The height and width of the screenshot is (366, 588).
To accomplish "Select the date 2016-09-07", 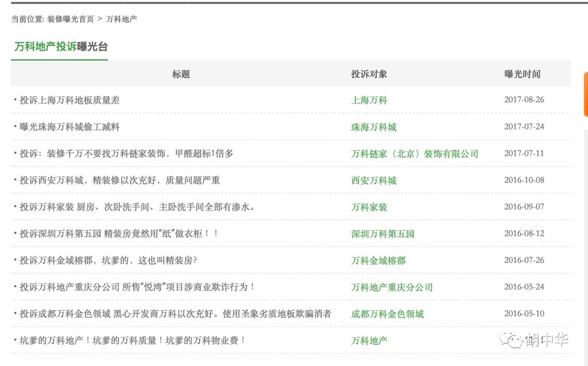I will tap(524, 206).
